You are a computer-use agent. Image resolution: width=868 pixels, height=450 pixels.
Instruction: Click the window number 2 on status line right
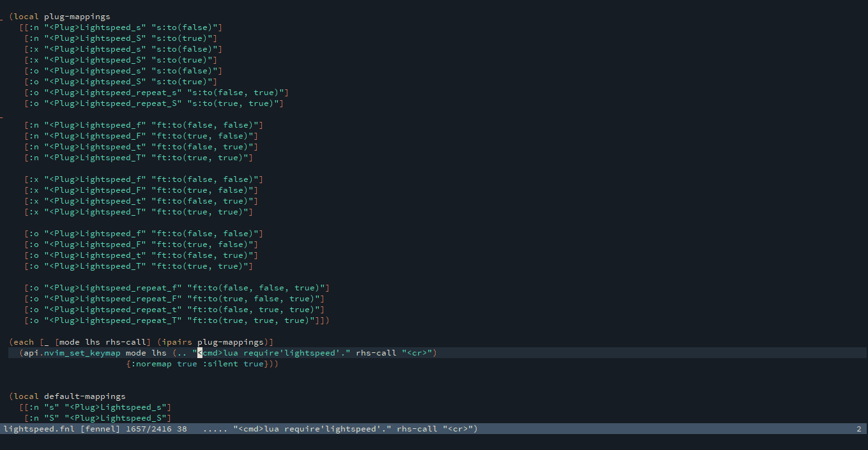coord(858,429)
